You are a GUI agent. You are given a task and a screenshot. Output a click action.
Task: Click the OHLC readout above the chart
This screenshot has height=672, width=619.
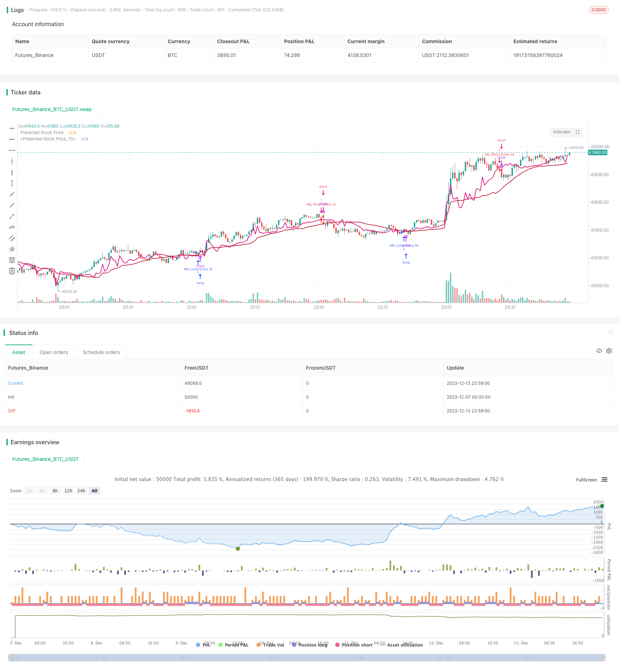coord(69,126)
